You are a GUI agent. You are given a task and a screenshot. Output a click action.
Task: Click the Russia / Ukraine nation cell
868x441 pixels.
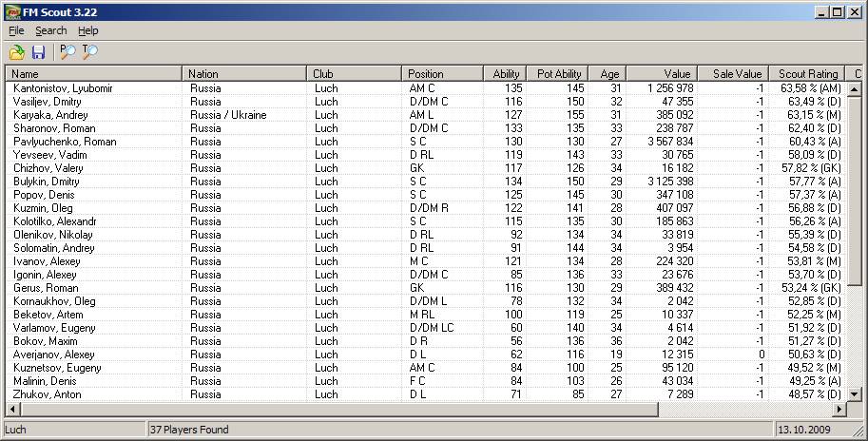228,115
